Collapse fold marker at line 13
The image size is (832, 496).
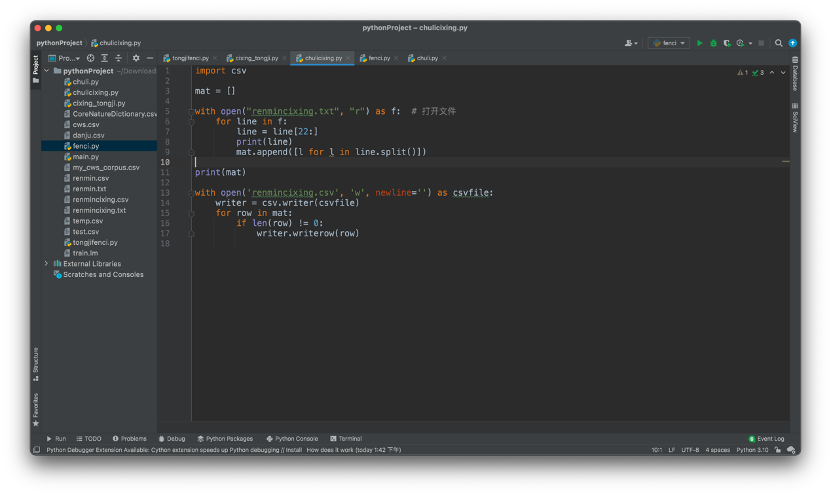tap(191, 193)
